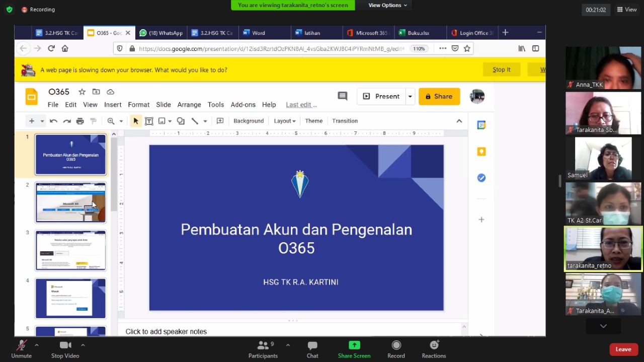644x362 pixels.
Task: Open the zoom level dropdown arrow
Action: [121, 121]
